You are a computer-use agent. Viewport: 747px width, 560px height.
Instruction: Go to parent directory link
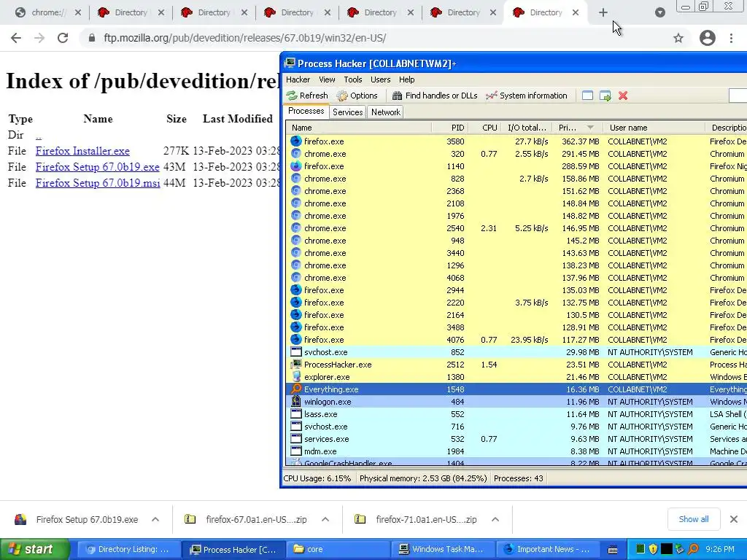click(39, 135)
